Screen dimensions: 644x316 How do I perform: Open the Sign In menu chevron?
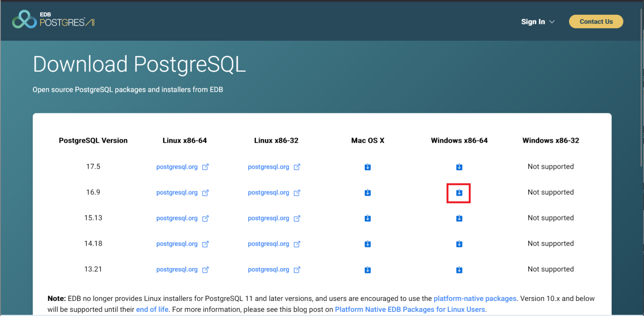[x=552, y=22]
